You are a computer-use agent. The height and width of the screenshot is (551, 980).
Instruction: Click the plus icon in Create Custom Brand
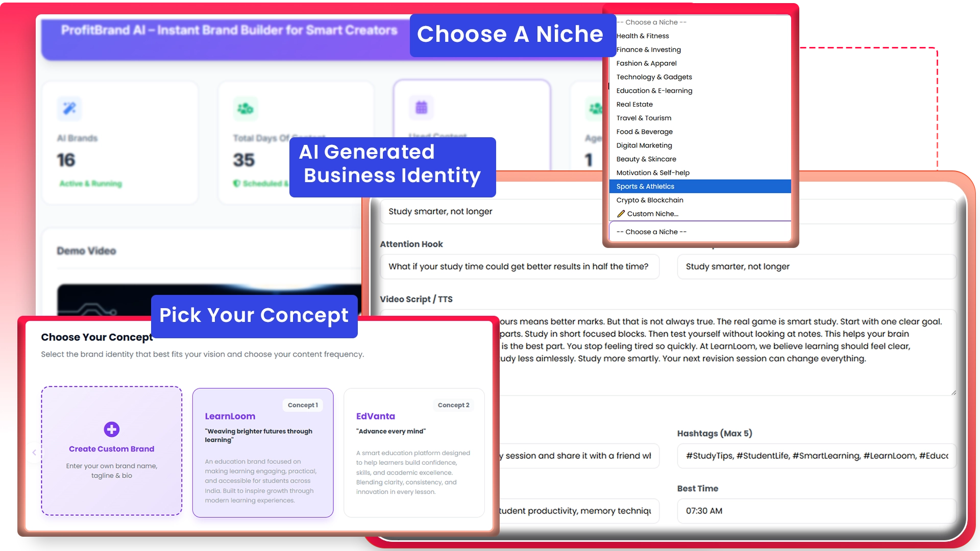[112, 429]
